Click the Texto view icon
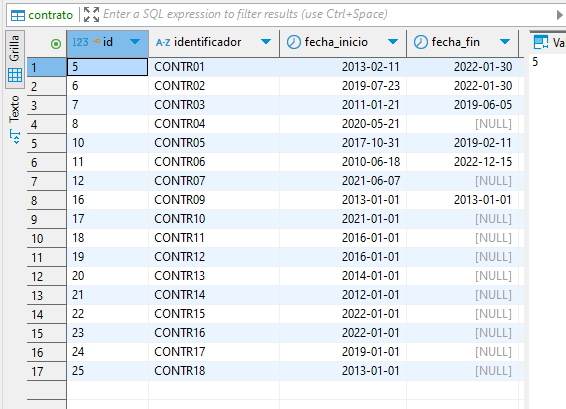Screen dimensions: 566x409 pos(15,137)
